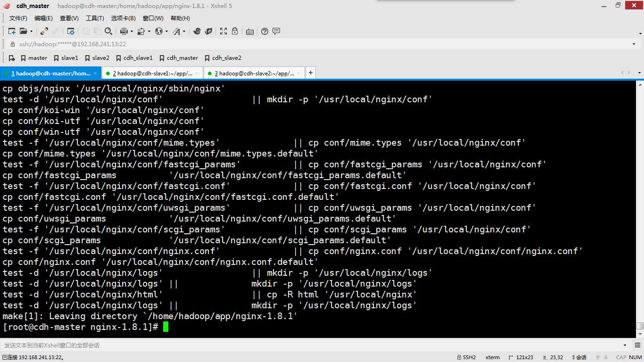The height and width of the screenshot is (362, 644).
Task: Close the hadoop@cdh-master tab
Action: pyautogui.click(x=95, y=74)
